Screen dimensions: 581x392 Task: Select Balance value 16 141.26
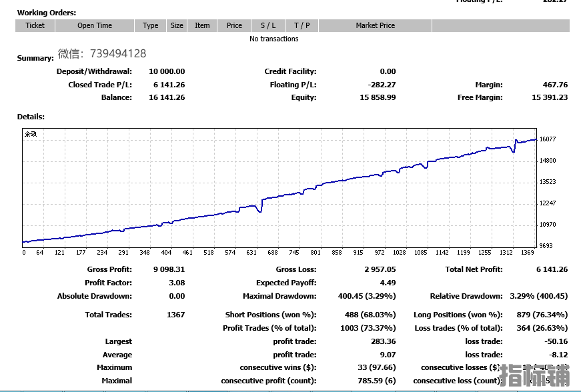pyautogui.click(x=167, y=97)
